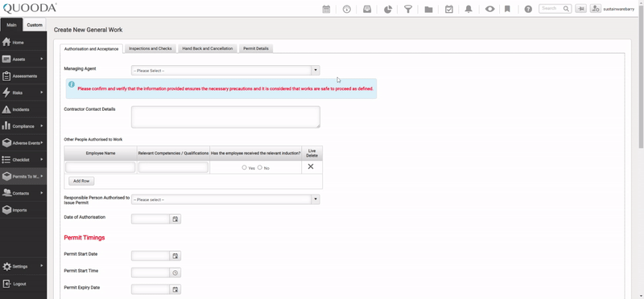Screen dimensions: 644x299
Task: Click the Employee Name input field
Action: tap(100, 167)
